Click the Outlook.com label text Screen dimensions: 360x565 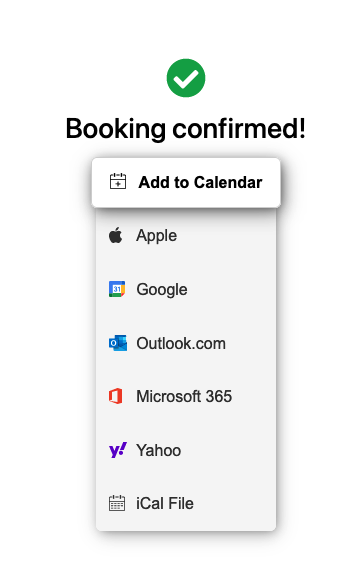(x=181, y=343)
